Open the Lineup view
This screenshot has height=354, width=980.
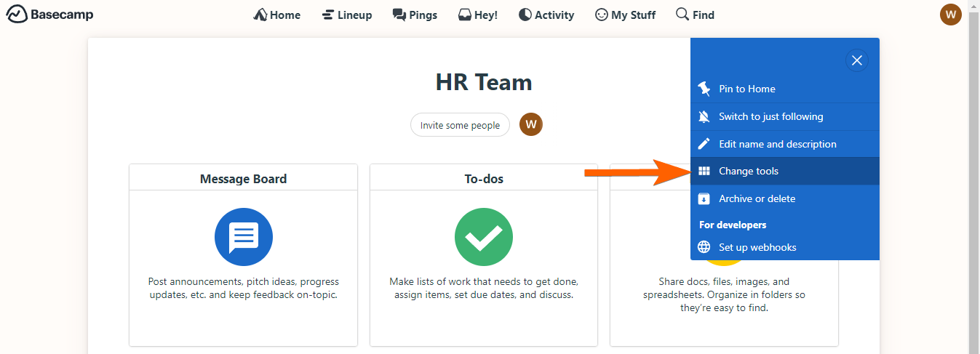(x=346, y=15)
